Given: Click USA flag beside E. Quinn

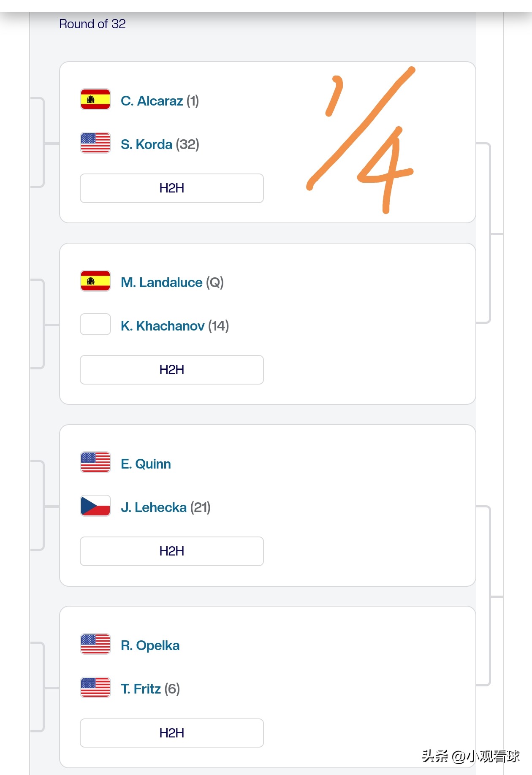Looking at the screenshot, I should (x=95, y=463).
